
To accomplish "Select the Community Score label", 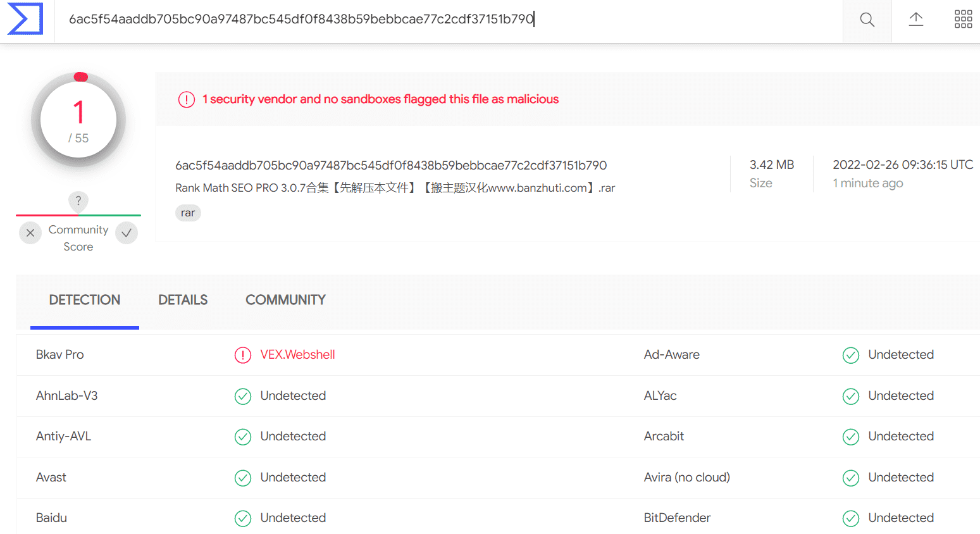I will tap(78, 238).
